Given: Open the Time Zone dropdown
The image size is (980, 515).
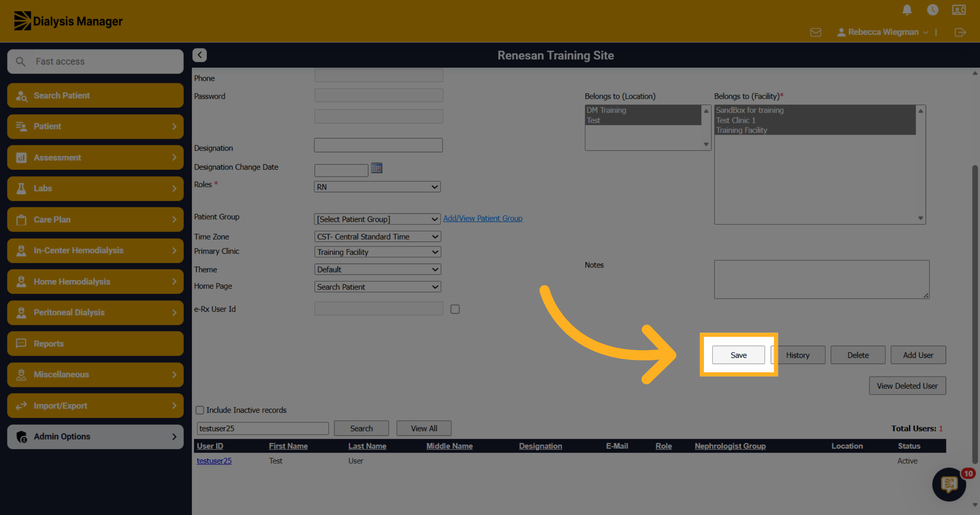Looking at the screenshot, I should click(378, 237).
